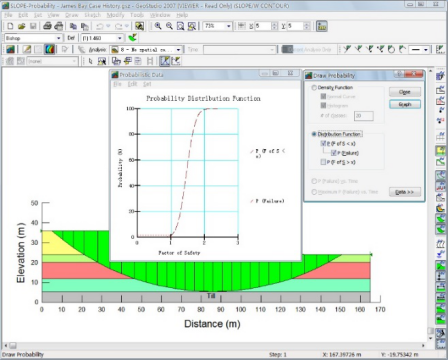
Task: Open the Draw menu
Action: click(x=72, y=15)
